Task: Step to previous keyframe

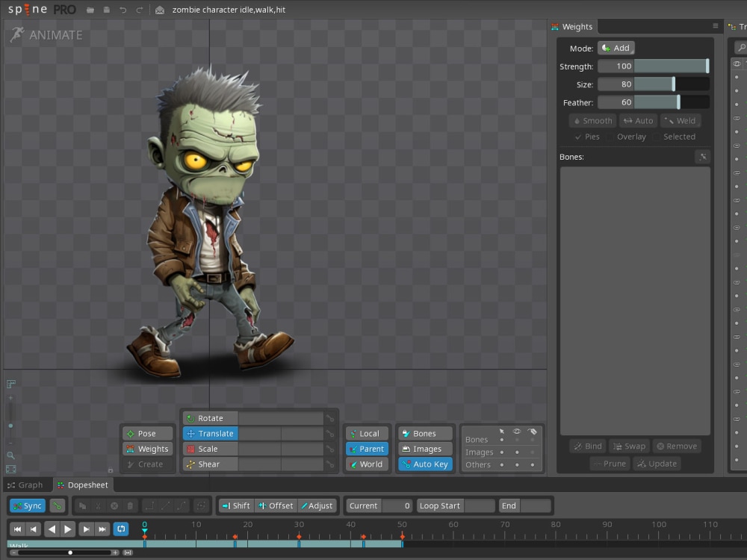Action: pyautogui.click(x=34, y=529)
